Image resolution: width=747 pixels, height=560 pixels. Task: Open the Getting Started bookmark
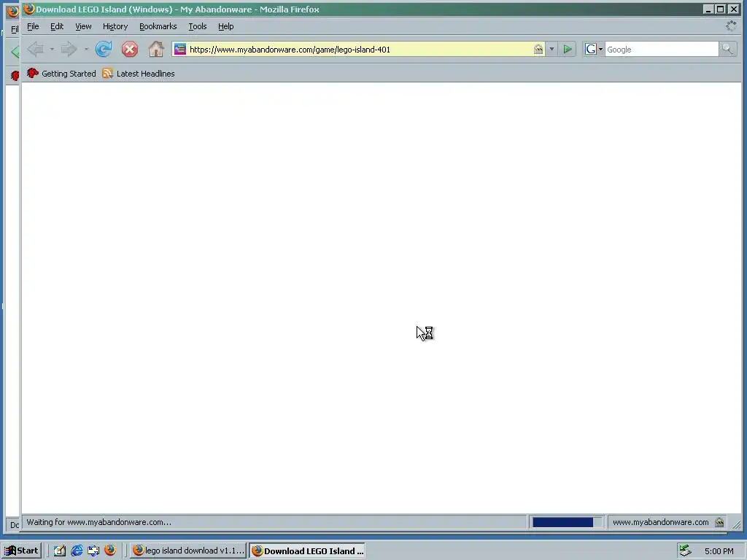[61, 74]
